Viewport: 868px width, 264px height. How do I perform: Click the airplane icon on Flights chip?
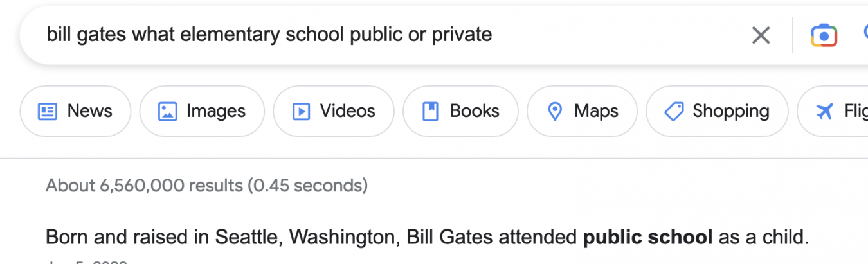(824, 112)
